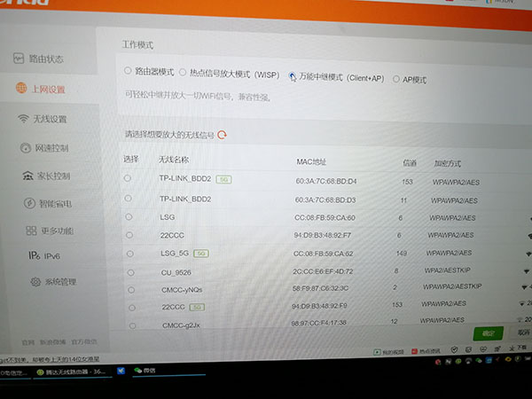The image size is (532, 399).
Task: Click the 无线设置 WiFi icon in sidebar
Action: pos(23,119)
